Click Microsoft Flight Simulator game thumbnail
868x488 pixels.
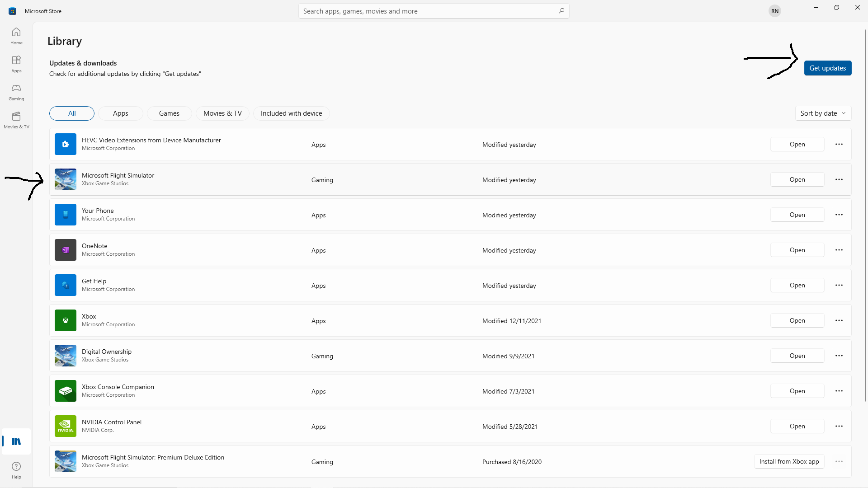(x=66, y=179)
